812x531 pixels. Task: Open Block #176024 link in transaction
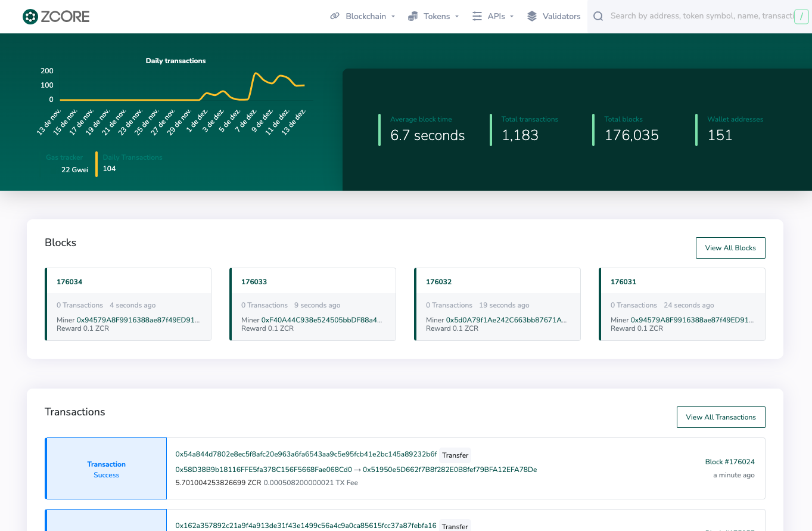(x=729, y=462)
